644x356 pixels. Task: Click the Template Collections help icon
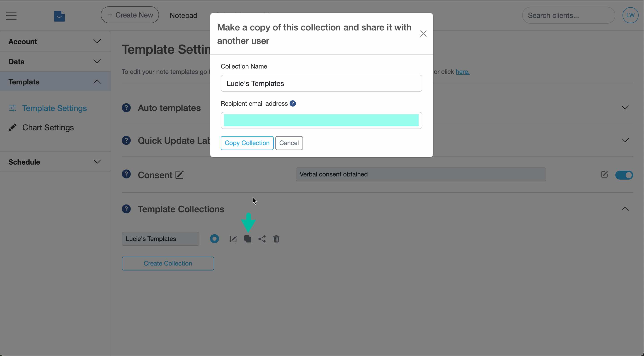pyautogui.click(x=126, y=209)
